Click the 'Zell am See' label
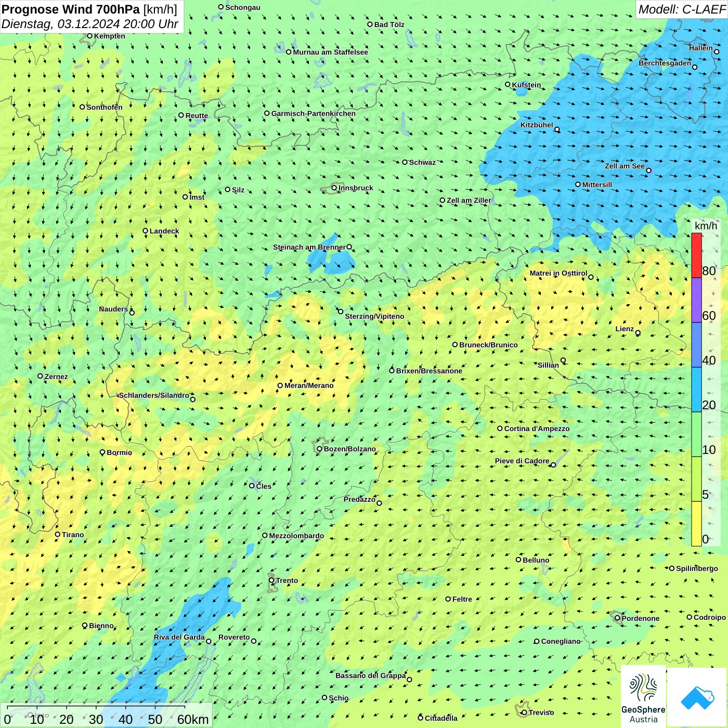Screen dimensions: 728x728 pyautogui.click(x=625, y=166)
